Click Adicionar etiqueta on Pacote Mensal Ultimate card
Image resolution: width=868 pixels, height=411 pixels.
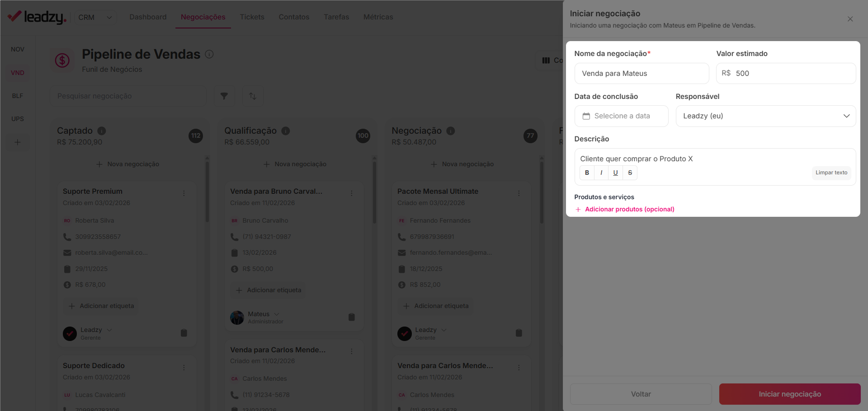click(x=435, y=306)
